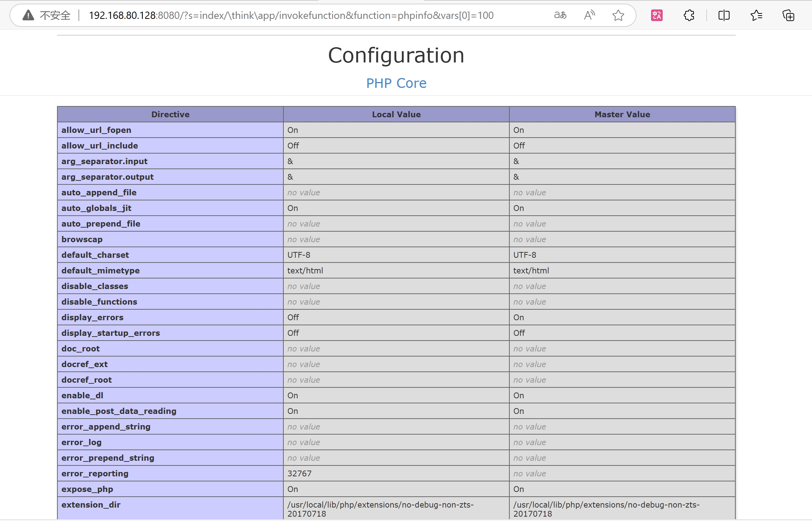This screenshot has height=521, width=812.
Task: Click the allow_url_fopen directive cell
Action: 96,130
